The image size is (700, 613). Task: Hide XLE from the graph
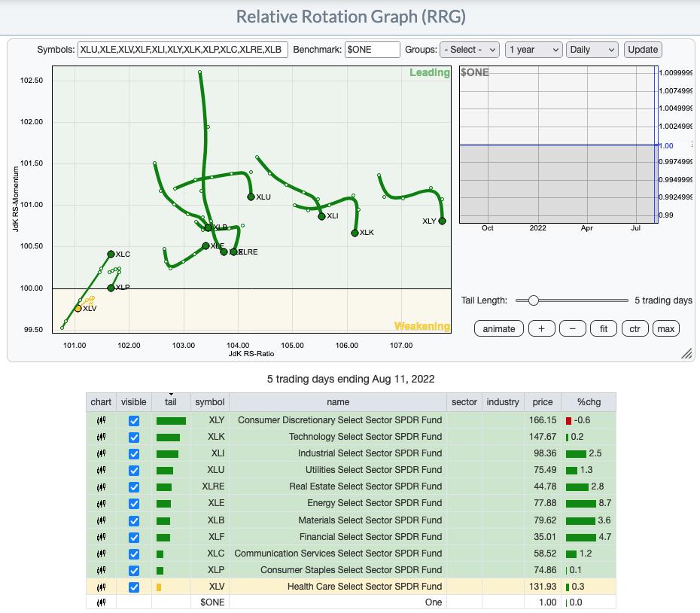(134, 504)
